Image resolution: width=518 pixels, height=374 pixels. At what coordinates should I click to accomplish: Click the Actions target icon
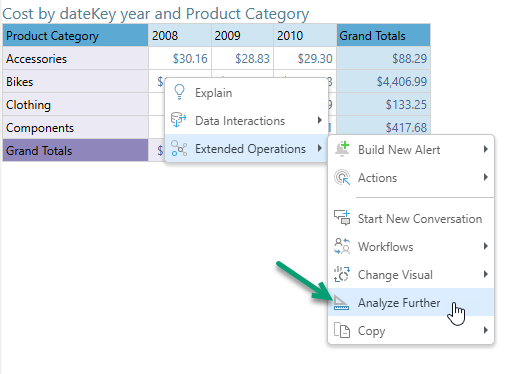click(x=342, y=177)
